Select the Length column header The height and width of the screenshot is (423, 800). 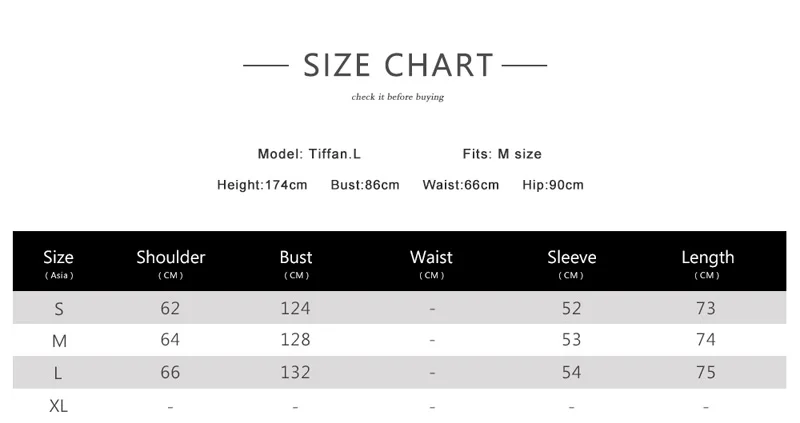click(x=708, y=263)
